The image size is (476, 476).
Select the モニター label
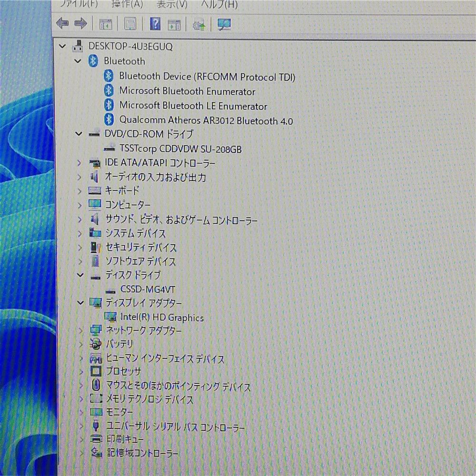pyautogui.click(x=119, y=412)
